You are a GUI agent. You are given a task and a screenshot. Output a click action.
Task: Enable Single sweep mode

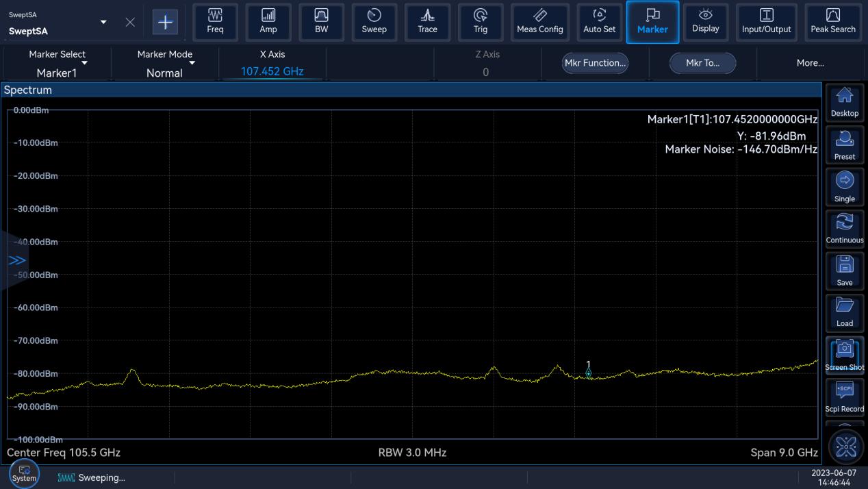pos(844,187)
